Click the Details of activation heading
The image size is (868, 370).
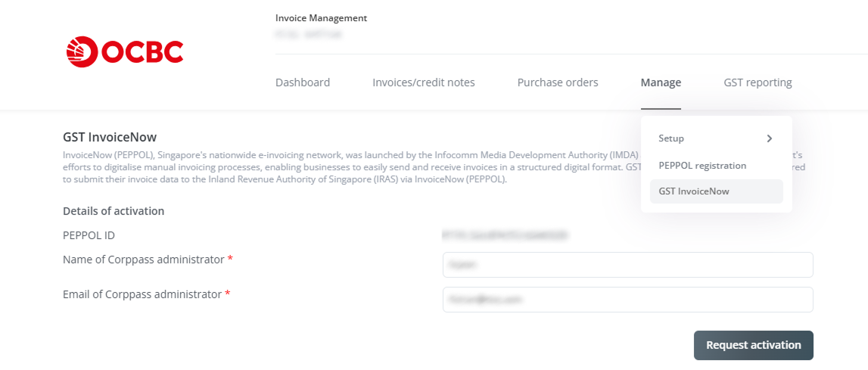(x=114, y=211)
